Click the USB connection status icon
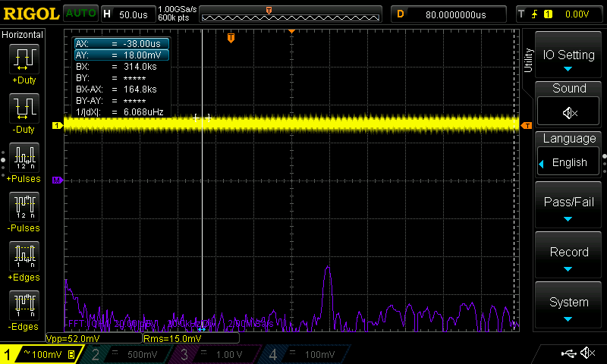This screenshot has height=364, width=607. pyautogui.click(x=568, y=353)
